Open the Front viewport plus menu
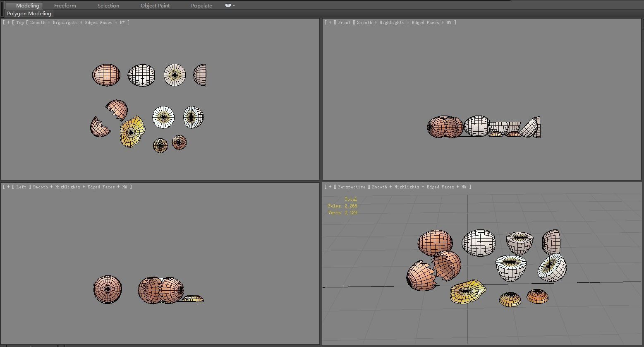644x347 pixels. [x=330, y=23]
